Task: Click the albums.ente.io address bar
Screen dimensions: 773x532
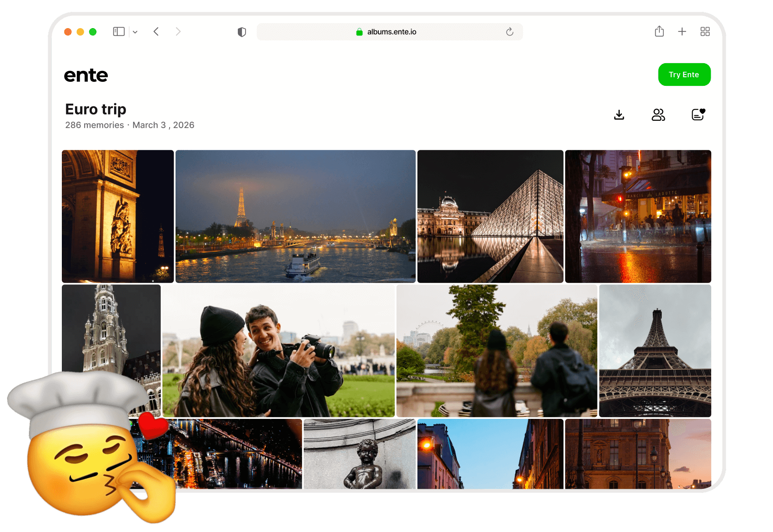Action: tap(390, 32)
